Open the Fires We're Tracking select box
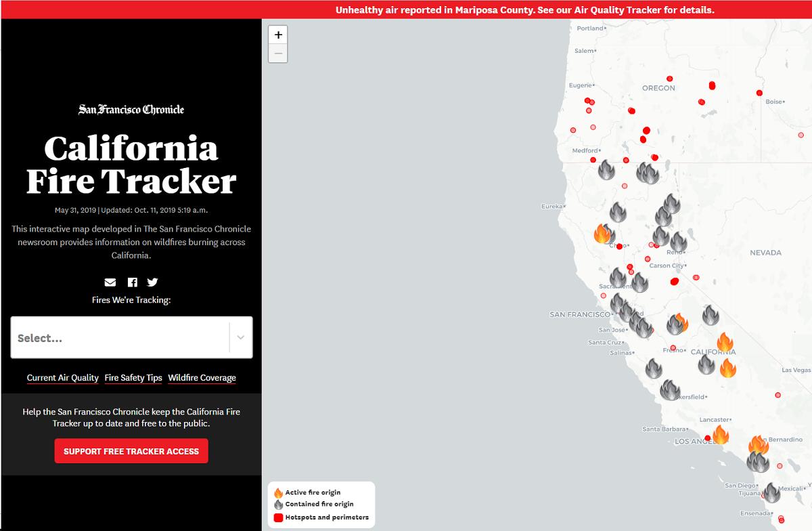The height and width of the screenshot is (531, 812). 131,337
